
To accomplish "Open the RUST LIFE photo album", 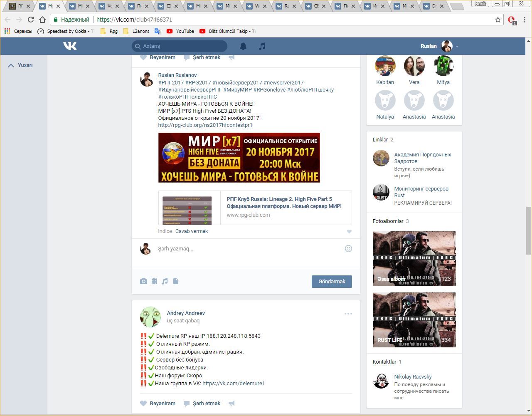I will coord(414,320).
